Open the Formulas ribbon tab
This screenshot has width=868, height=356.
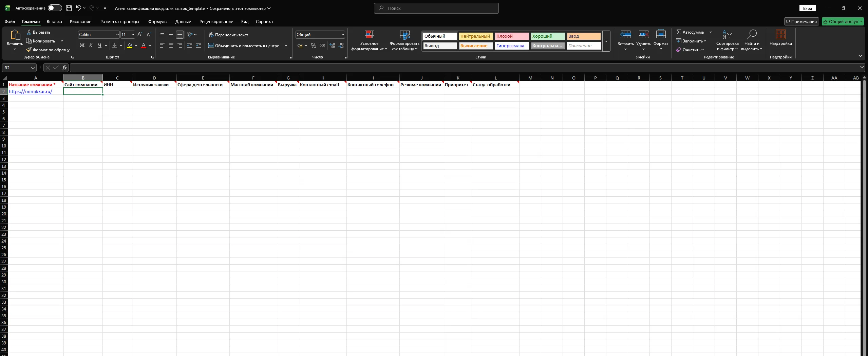coord(157,22)
